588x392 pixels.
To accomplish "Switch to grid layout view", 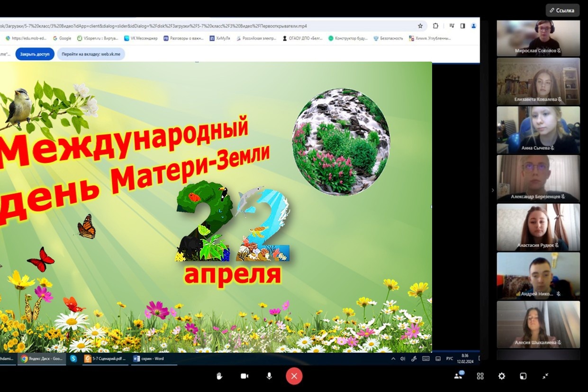I will click(480, 376).
